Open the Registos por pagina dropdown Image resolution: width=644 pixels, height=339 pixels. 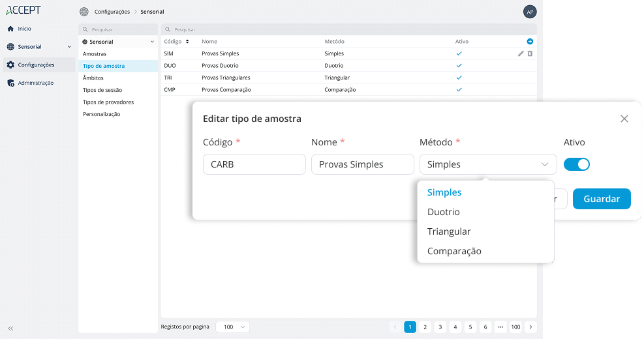point(234,327)
